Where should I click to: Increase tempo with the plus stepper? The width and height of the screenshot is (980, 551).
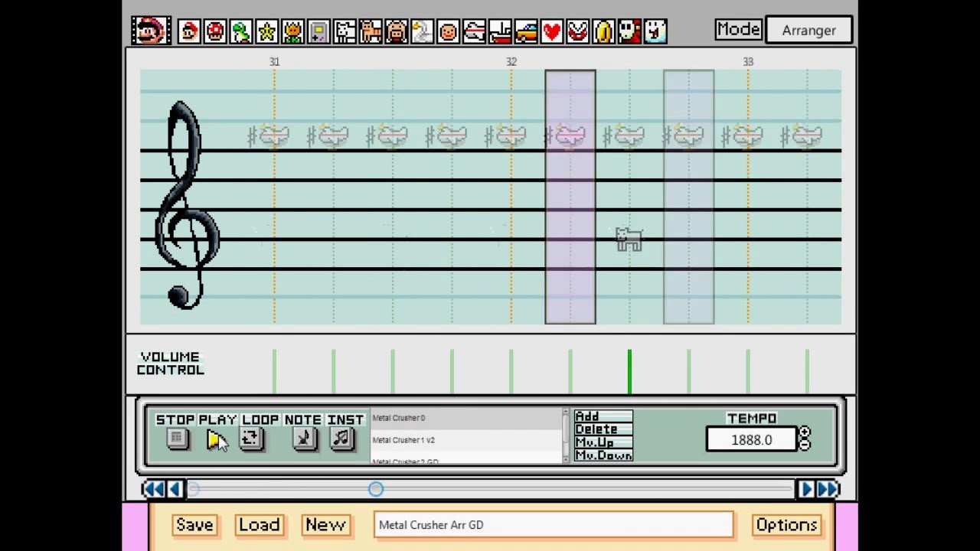[805, 433]
